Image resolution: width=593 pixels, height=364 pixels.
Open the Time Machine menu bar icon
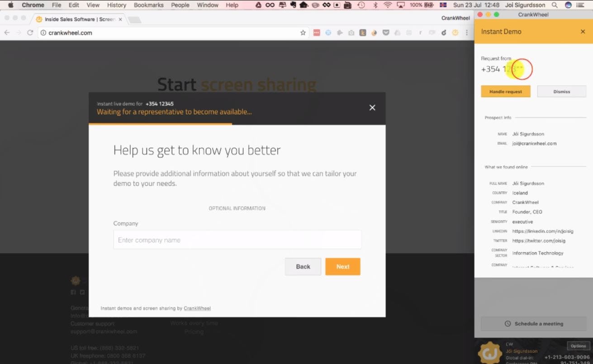tap(361, 5)
